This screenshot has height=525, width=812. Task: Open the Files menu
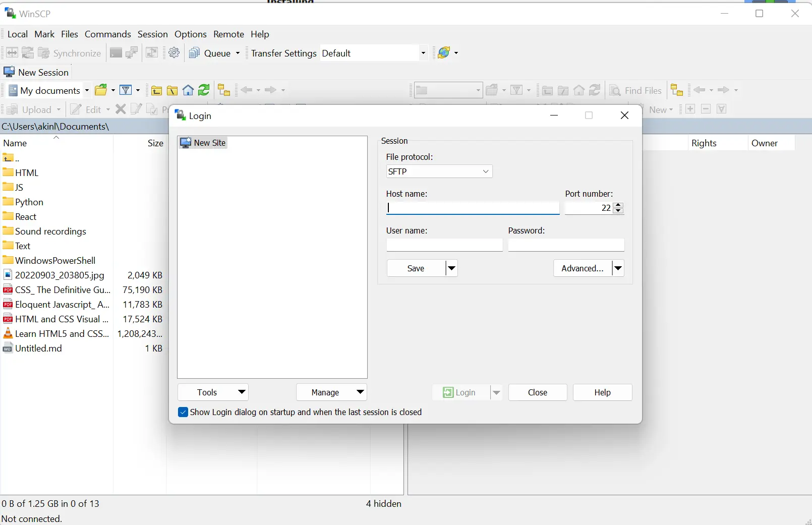pos(70,34)
